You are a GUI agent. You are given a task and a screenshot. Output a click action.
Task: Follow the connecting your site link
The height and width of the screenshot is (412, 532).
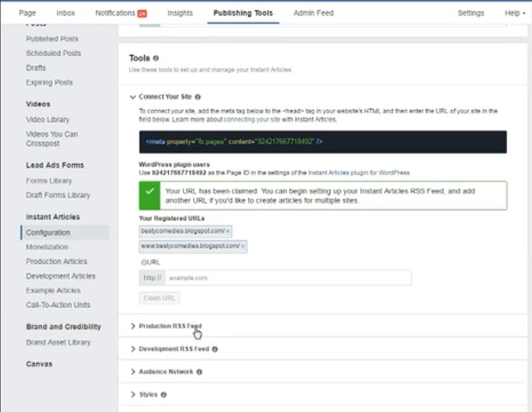pos(252,120)
